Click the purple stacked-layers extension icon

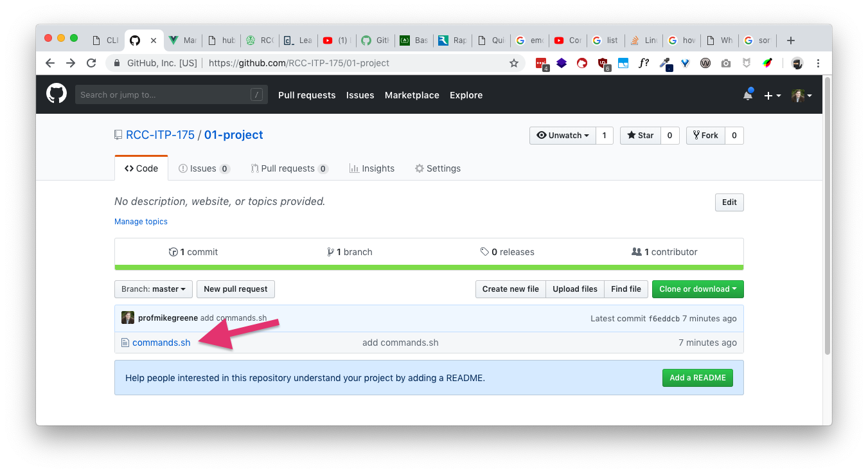click(x=562, y=63)
